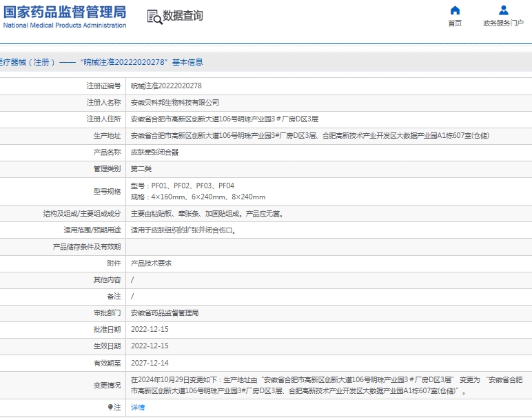Click 安徽贝科邦生物科技有限公司 cell
This screenshot has height=418, width=532.
click(175, 103)
